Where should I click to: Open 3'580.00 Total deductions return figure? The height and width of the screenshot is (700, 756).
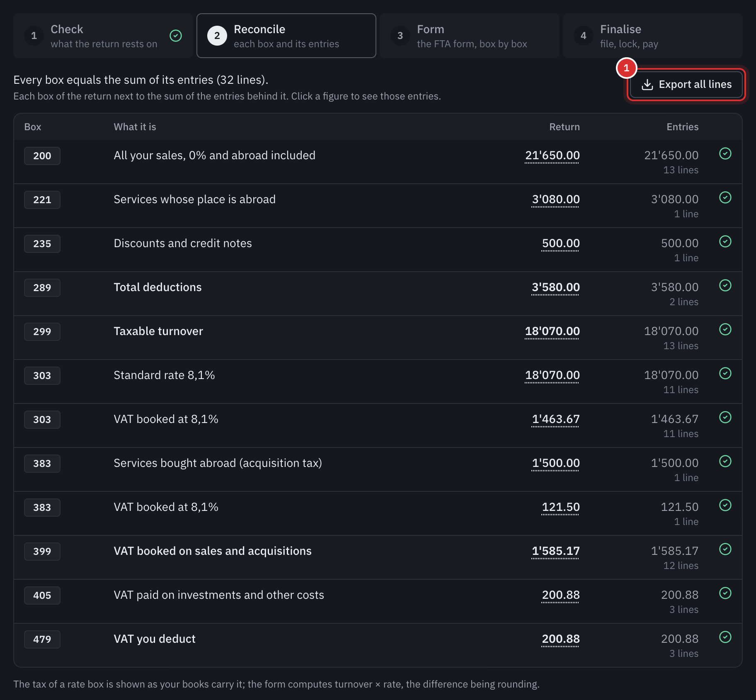point(555,287)
